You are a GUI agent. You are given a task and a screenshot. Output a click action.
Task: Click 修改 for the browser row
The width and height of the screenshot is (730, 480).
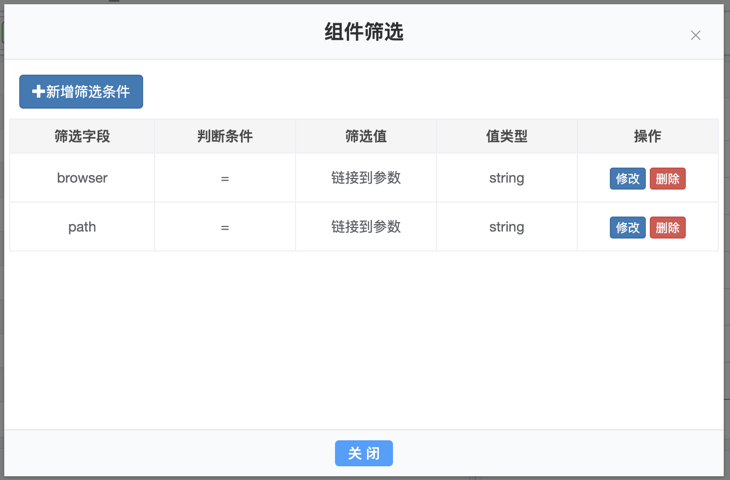click(x=627, y=179)
